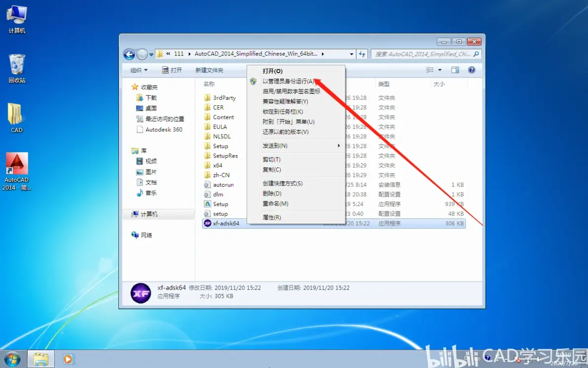Select the EULA folder
Screen dimensions: 588x368
[216, 127]
